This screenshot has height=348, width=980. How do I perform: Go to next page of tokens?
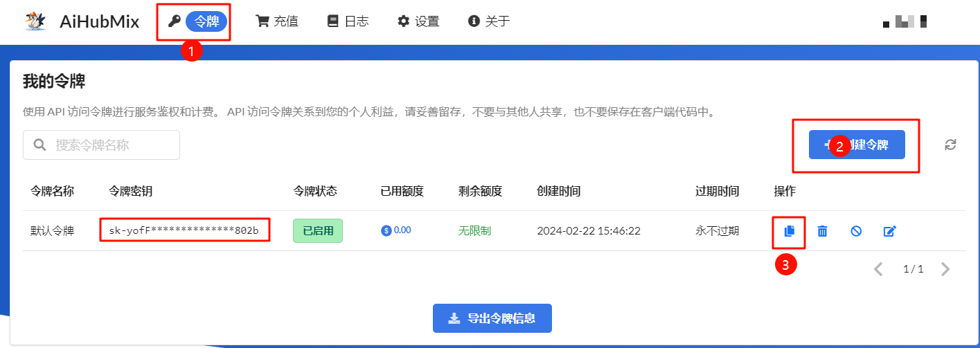[945, 269]
